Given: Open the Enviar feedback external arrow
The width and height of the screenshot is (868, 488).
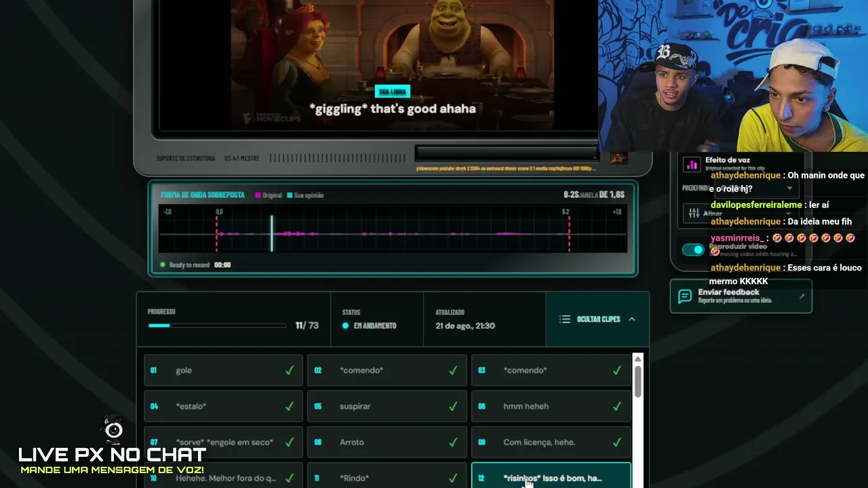Looking at the screenshot, I should click(802, 296).
